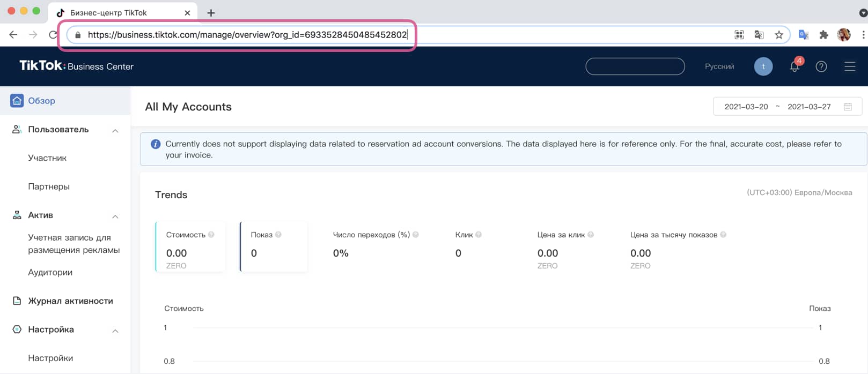Select the Показ metric card

(274, 246)
